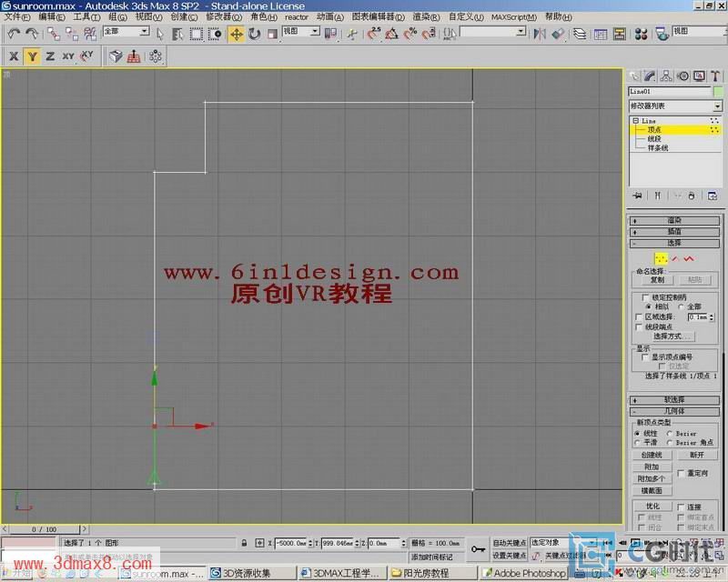
Task: Select the Spline sub-object level icon
Action: [x=689, y=259]
